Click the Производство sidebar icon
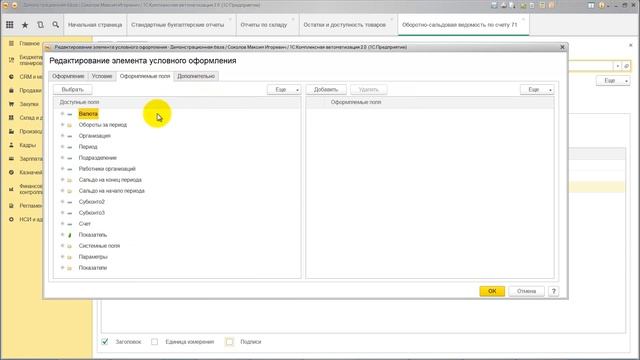The image size is (640, 360). point(11,131)
